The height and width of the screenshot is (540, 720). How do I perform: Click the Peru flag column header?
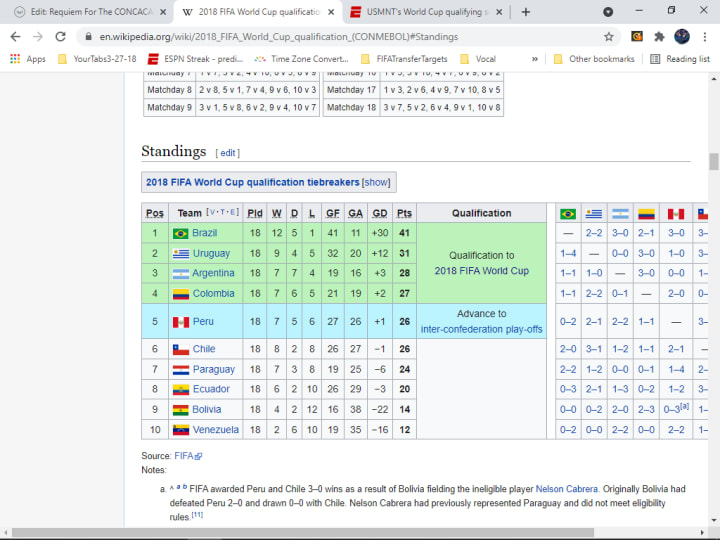tap(676, 214)
